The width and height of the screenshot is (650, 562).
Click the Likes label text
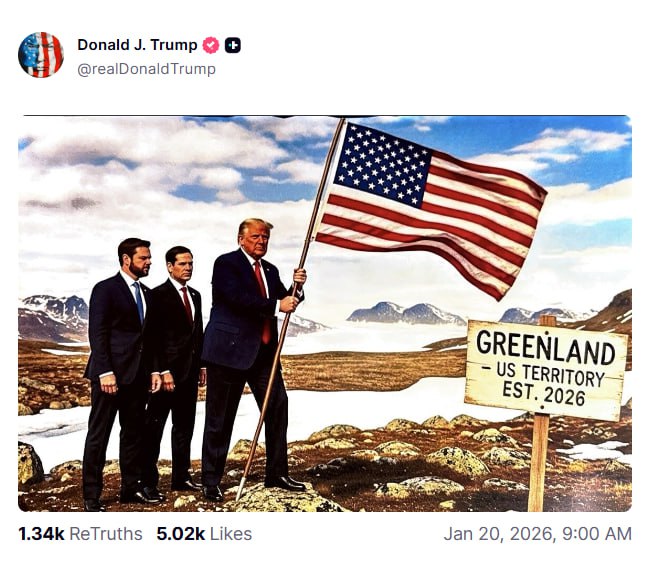tap(231, 534)
